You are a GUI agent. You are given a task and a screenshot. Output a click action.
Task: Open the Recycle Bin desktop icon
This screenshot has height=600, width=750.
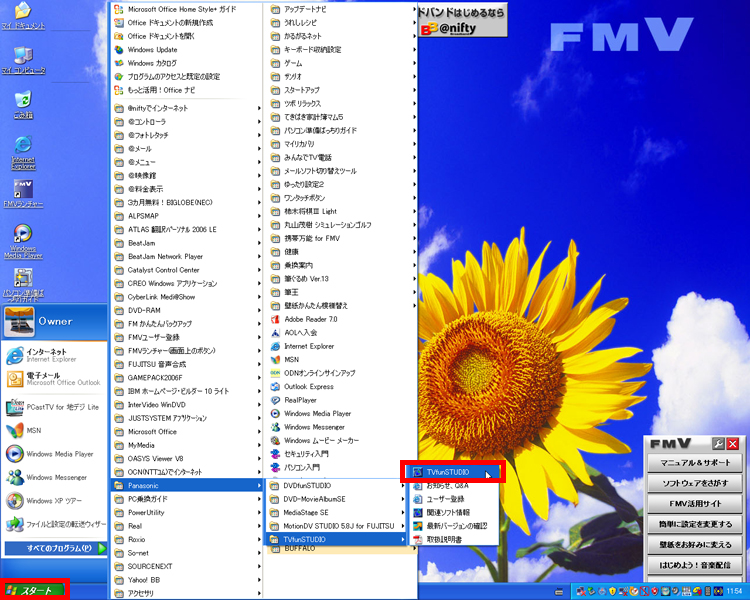pos(23,105)
